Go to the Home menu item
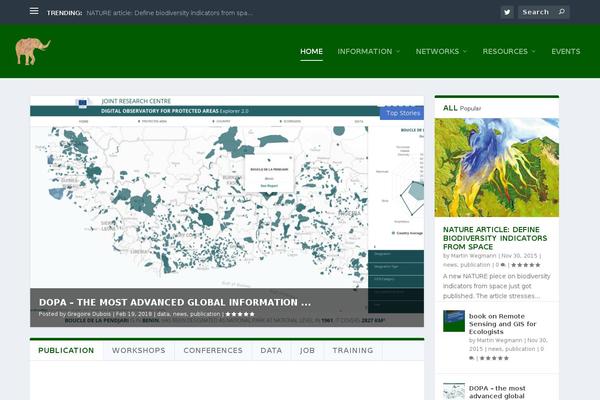Viewport: 600px width, 400px height. [312, 51]
